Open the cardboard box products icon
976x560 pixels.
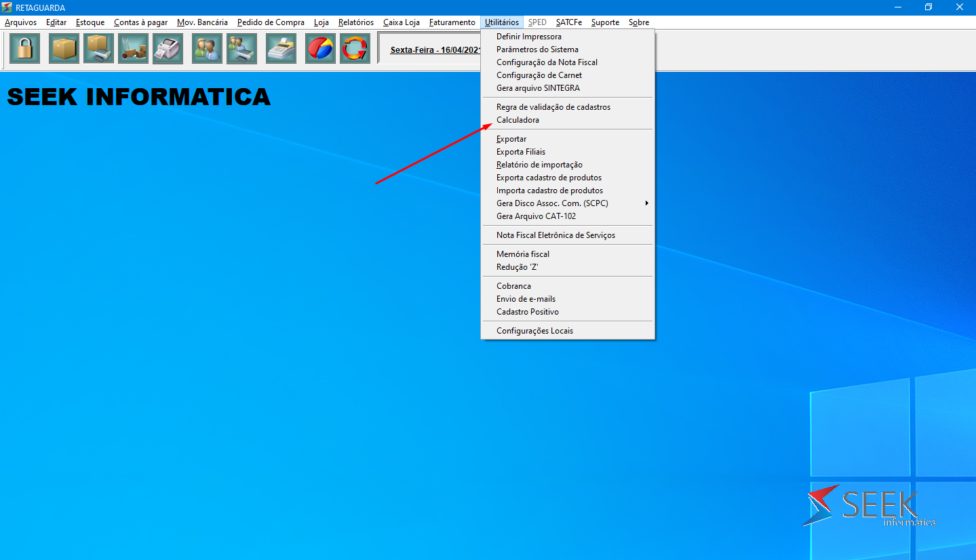click(64, 49)
